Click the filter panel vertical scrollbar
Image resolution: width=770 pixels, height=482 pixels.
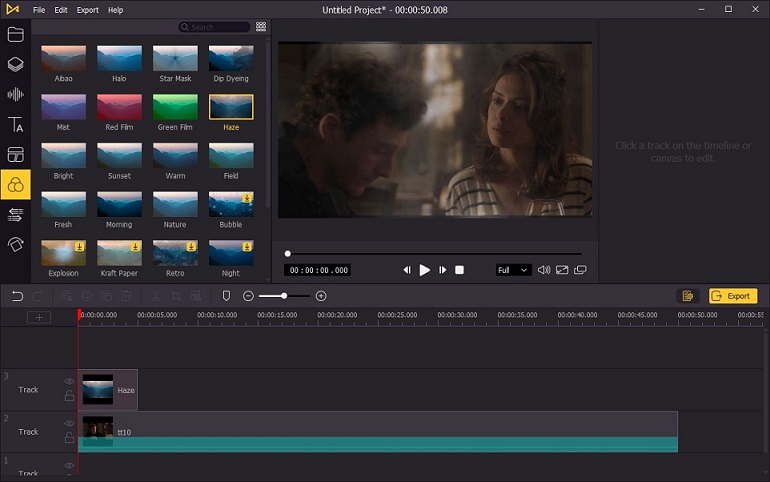click(x=268, y=125)
